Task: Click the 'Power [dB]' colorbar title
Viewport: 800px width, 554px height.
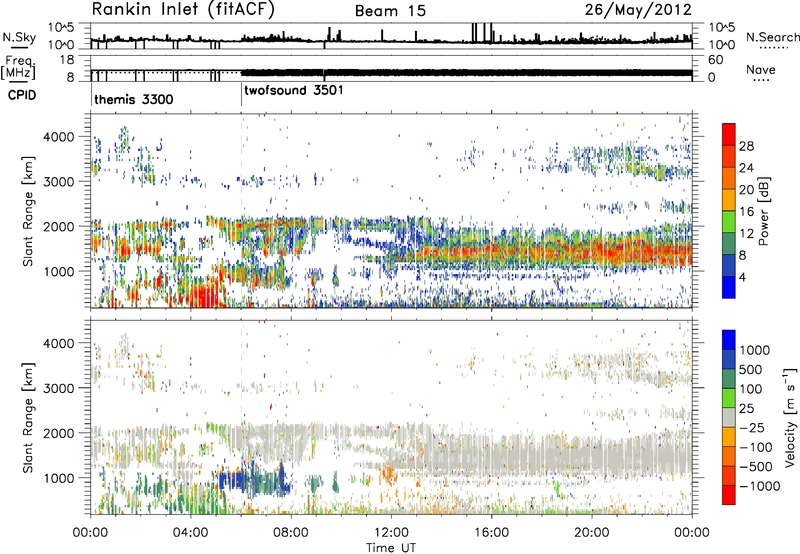Action: pos(764,211)
